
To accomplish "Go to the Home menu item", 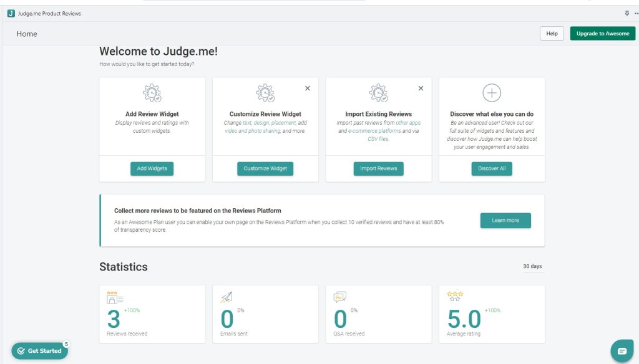I will tap(27, 34).
